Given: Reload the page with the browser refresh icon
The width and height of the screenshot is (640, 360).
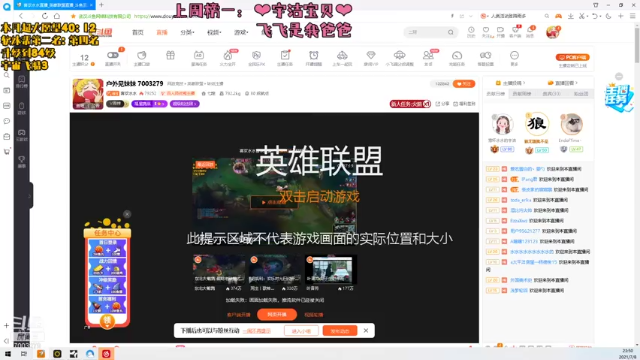Looking at the screenshot, I should pos(44,16).
